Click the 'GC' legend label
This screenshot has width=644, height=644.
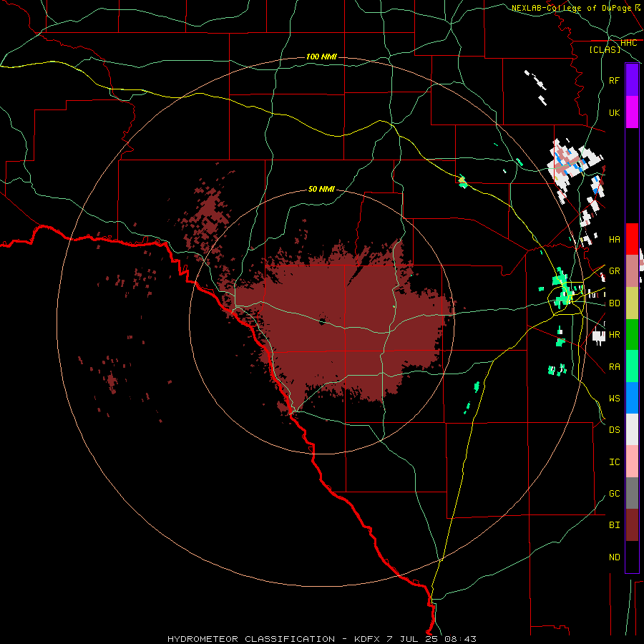coord(614,494)
